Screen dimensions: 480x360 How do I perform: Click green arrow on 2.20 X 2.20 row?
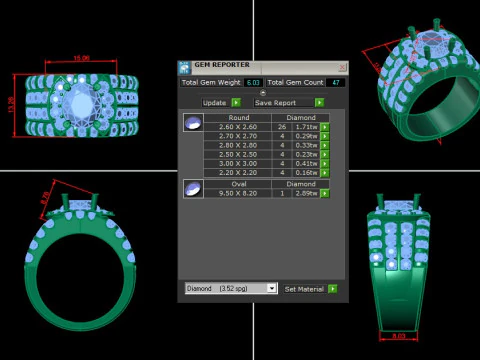tap(324, 173)
